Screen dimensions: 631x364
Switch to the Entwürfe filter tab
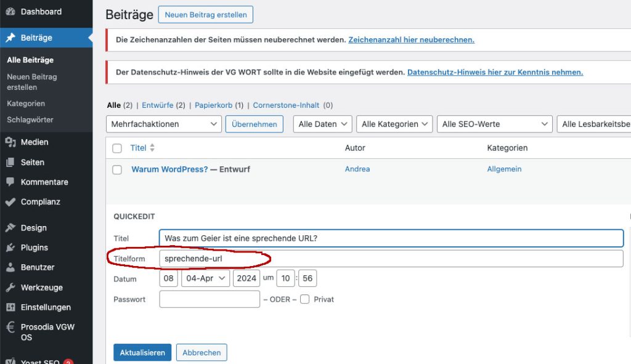tap(158, 105)
